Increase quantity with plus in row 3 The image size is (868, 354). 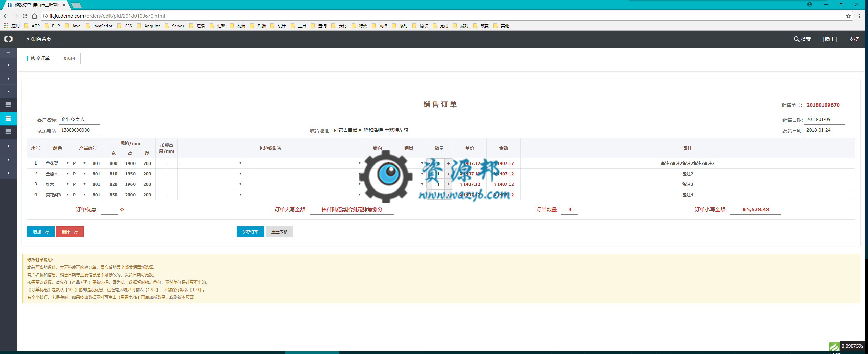pyautogui.click(x=449, y=184)
